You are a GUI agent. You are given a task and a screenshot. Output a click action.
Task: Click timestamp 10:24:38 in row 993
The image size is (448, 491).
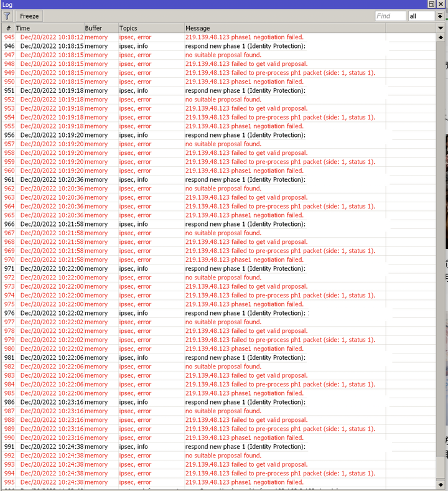[x=71, y=464]
